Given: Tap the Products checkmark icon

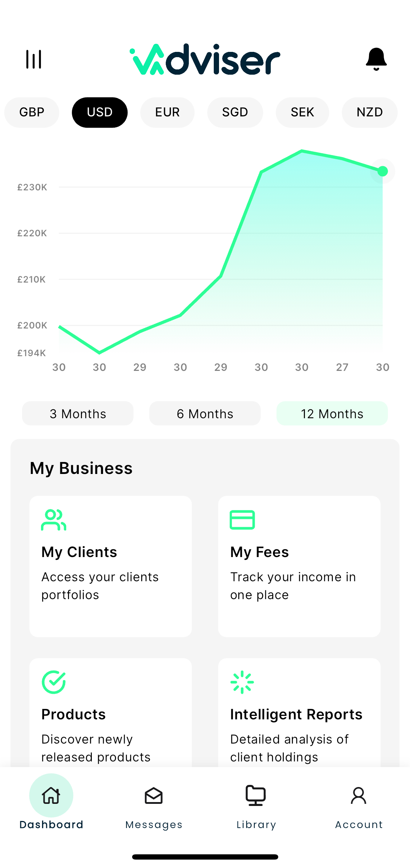Looking at the screenshot, I should [54, 682].
